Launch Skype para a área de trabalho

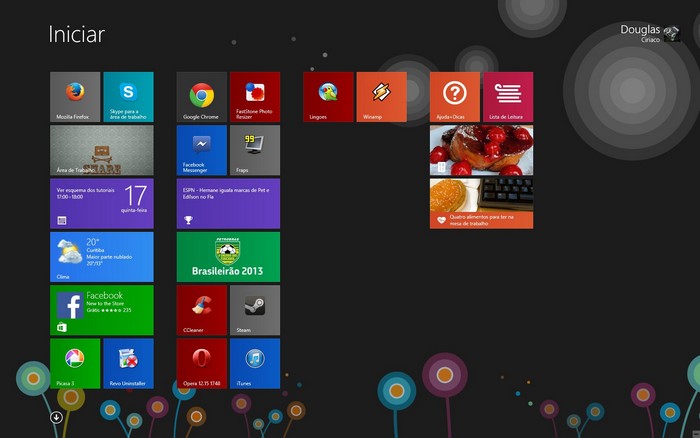coord(128,97)
